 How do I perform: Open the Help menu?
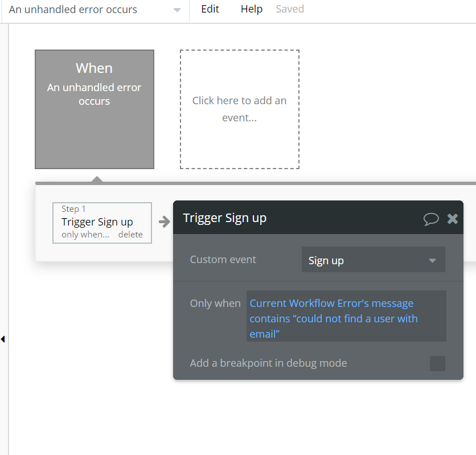click(251, 9)
